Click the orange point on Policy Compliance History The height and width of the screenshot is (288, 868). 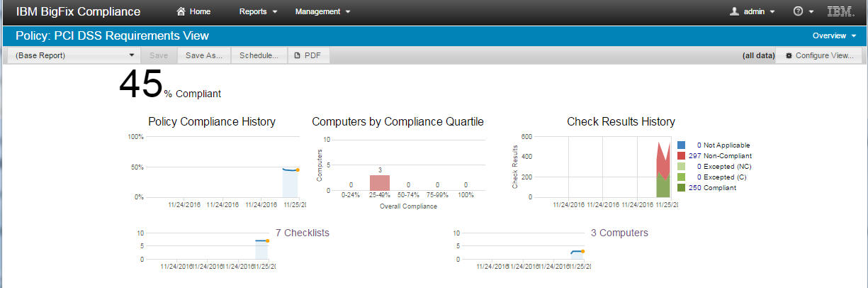(298, 170)
